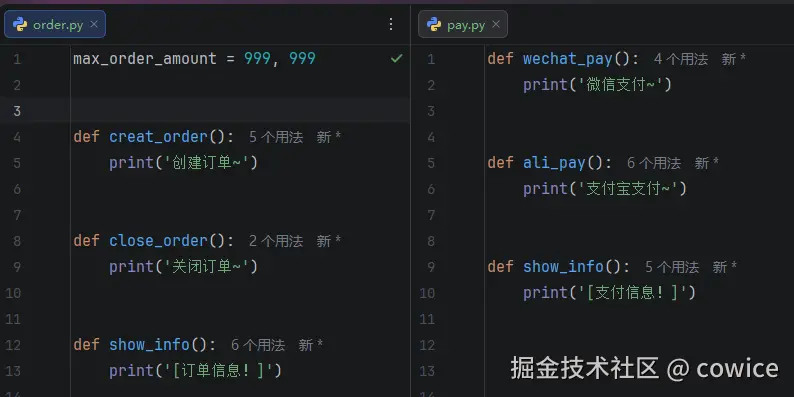This screenshot has width=794, height=397.
Task: Show the 5 usages of creat_order
Action: pyautogui.click(x=276, y=137)
